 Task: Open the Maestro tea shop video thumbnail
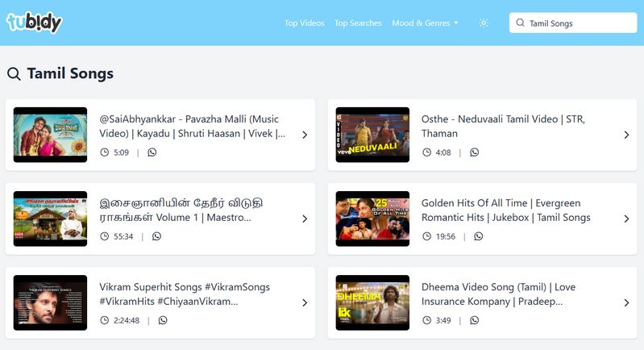50,219
